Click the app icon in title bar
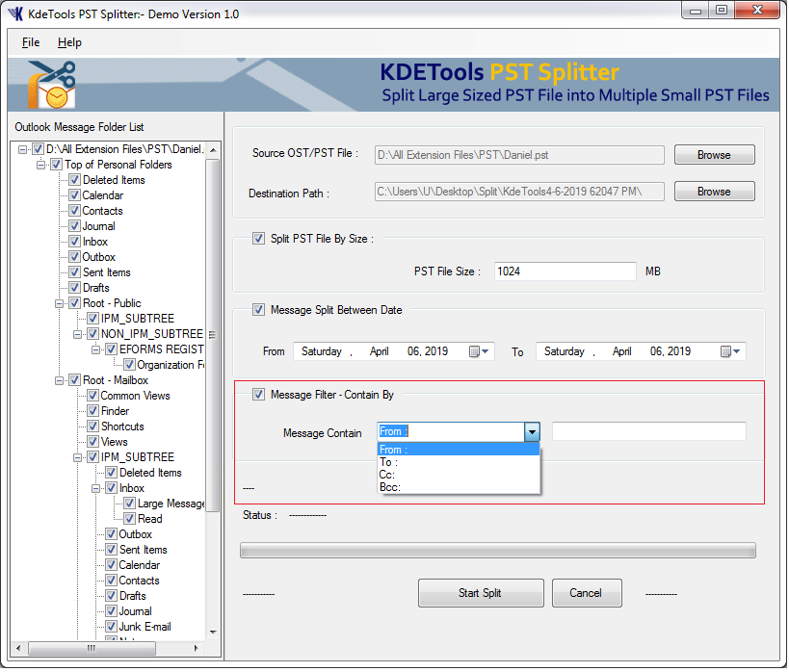Screen dimensions: 789x672 click(15, 14)
